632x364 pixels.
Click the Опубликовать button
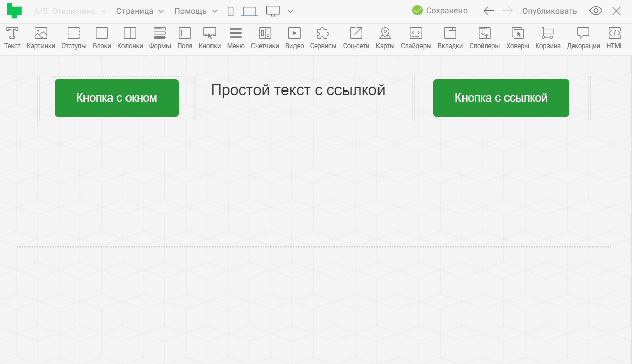coord(550,11)
